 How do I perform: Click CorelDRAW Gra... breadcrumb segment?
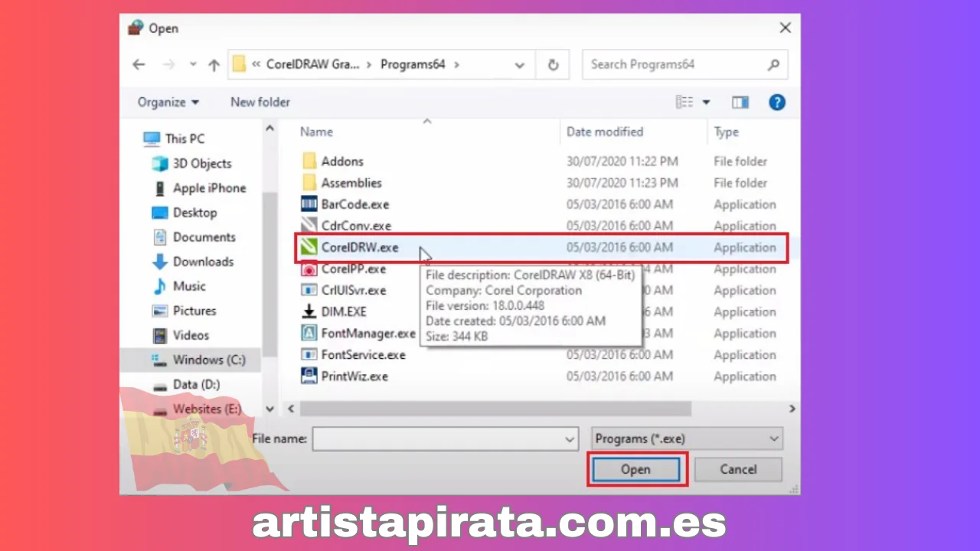point(312,64)
